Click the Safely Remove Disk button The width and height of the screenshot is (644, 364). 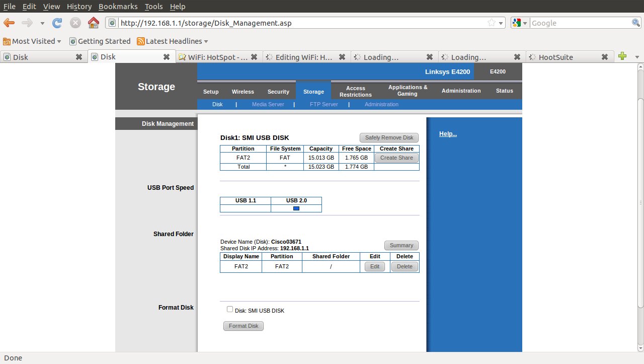click(388, 137)
